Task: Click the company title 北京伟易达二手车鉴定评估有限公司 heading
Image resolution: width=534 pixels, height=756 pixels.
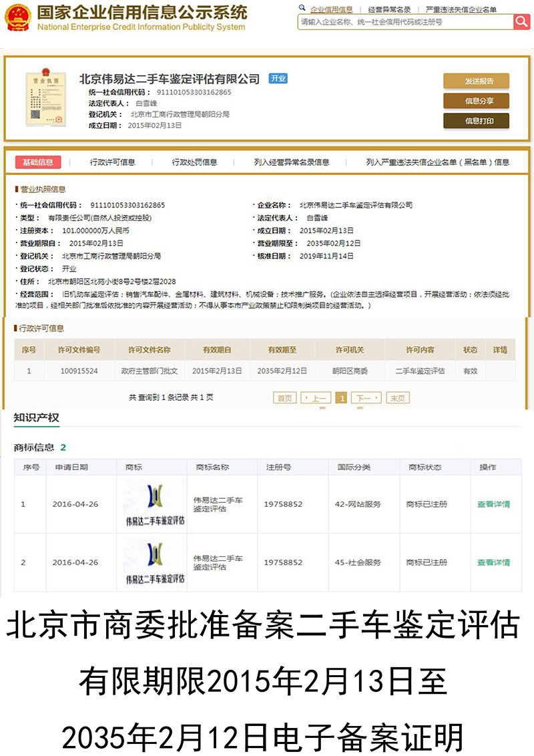Action: pyautogui.click(x=169, y=79)
